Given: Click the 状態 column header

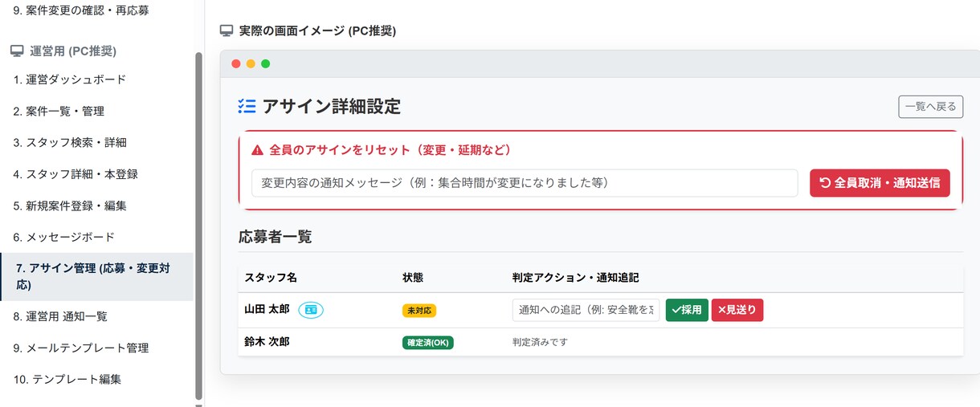Looking at the screenshot, I should click(x=413, y=278).
